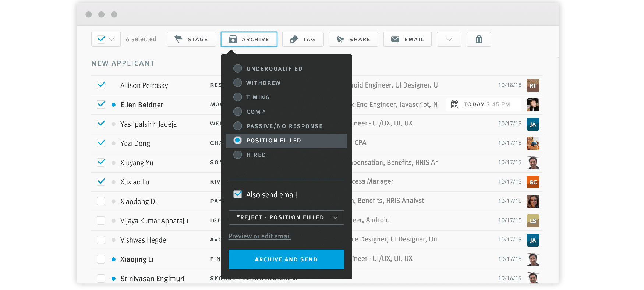Check Vishwas Hegde's checkbox
644x290 pixels.
pos(101,240)
